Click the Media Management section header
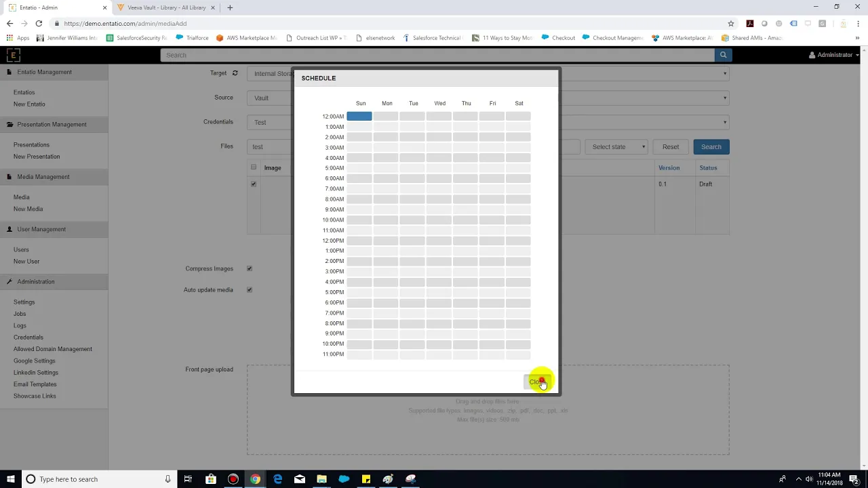Viewport: 868px width, 488px height. 54,177
